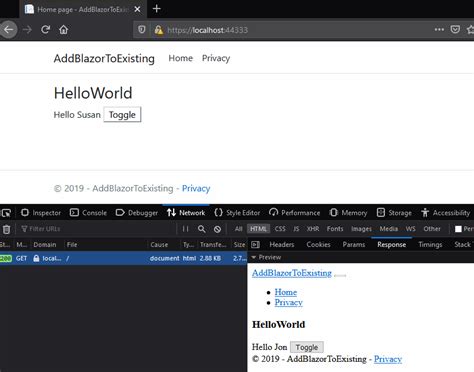Toggle the Other request filter
The width and height of the screenshot is (474, 372).
click(x=432, y=229)
